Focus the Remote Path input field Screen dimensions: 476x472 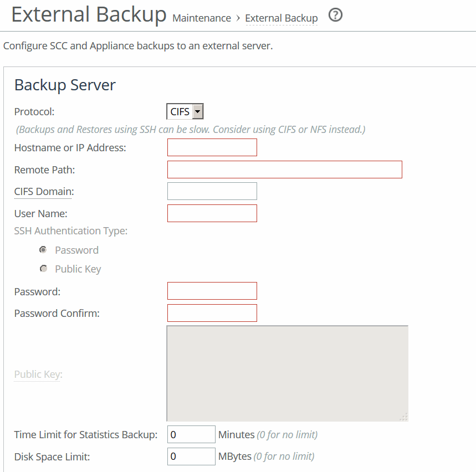pos(284,170)
